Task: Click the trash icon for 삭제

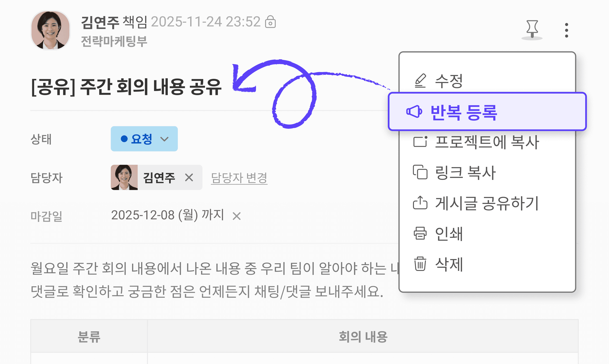Action: coord(420,264)
